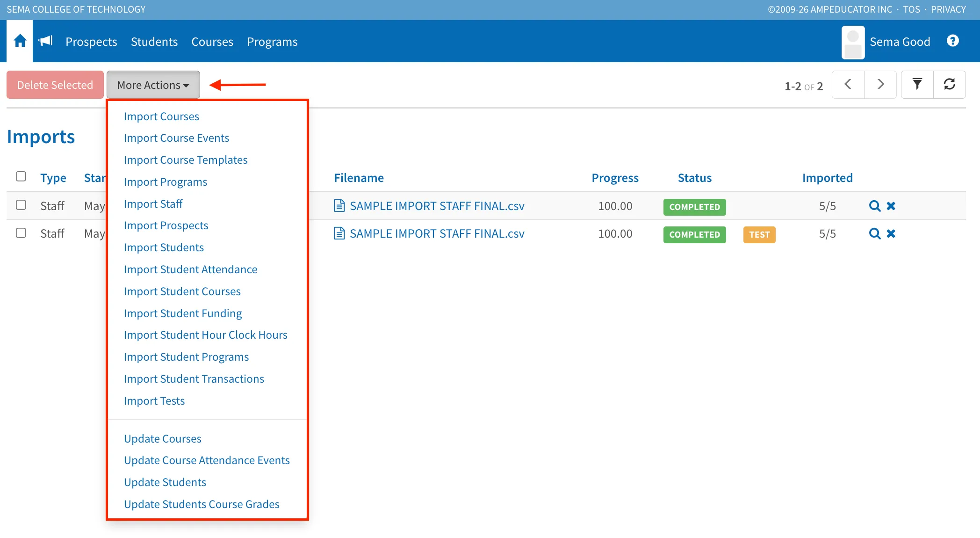Open the megaphone announcements icon
The height and width of the screenshot is (538, 980).
45,41
